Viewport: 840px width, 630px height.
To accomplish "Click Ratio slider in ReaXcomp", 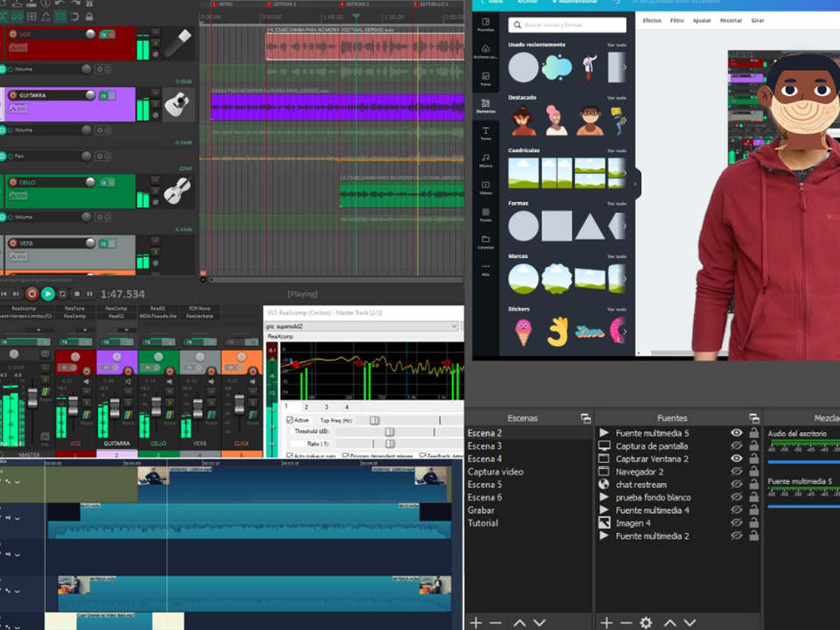I will pyautogui.click(x=389, y=444).
